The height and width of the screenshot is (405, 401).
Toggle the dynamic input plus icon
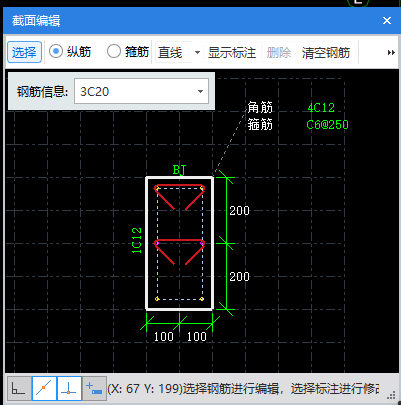click(95, 388)
